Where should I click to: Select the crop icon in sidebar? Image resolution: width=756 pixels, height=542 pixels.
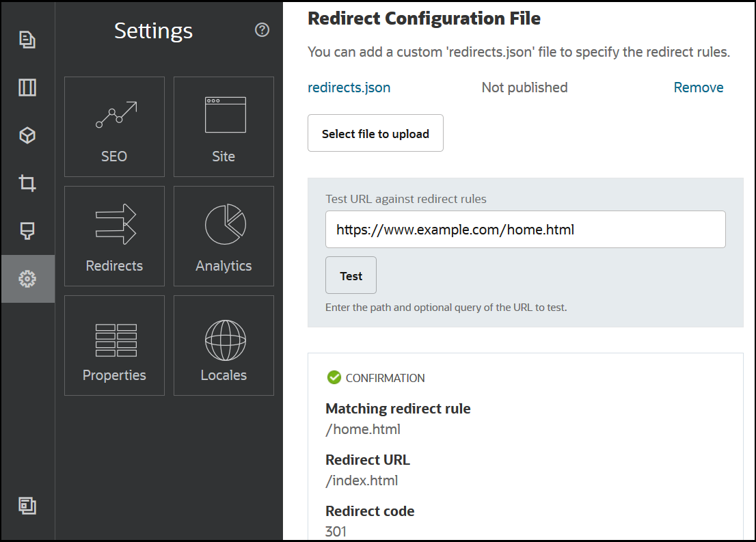point(27,183)
